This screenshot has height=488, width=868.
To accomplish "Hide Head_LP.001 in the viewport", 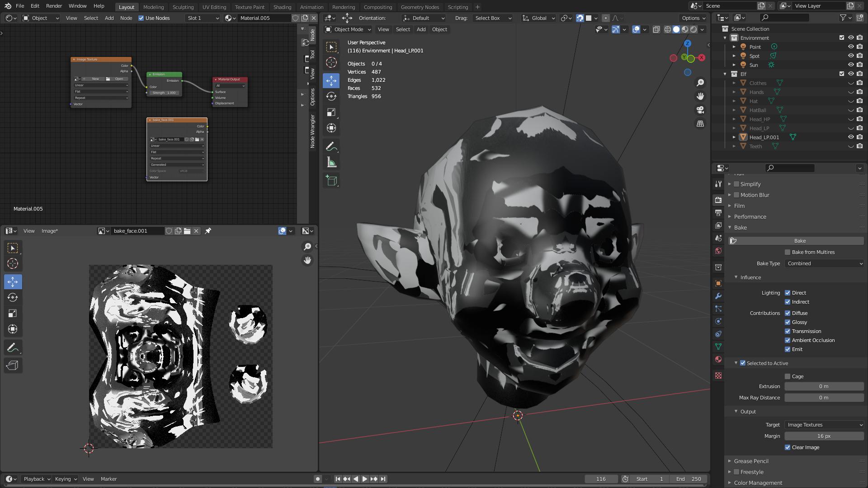I will [x=851, y=137].
